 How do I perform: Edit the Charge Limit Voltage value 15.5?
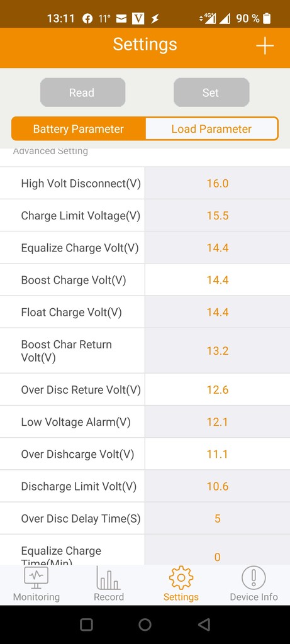click(217, 216)
